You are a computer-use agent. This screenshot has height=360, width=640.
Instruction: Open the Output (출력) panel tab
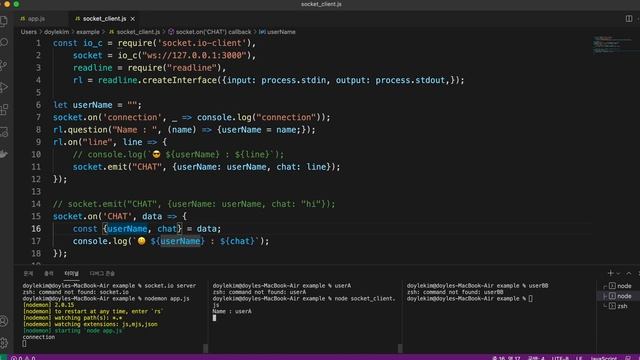pyautogui.click(x=49, y=273)
